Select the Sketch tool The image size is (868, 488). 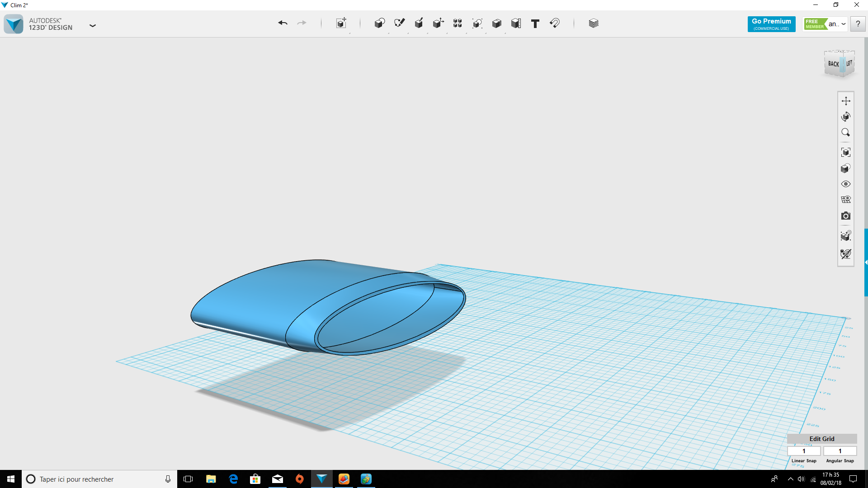[x=399, y=23]
